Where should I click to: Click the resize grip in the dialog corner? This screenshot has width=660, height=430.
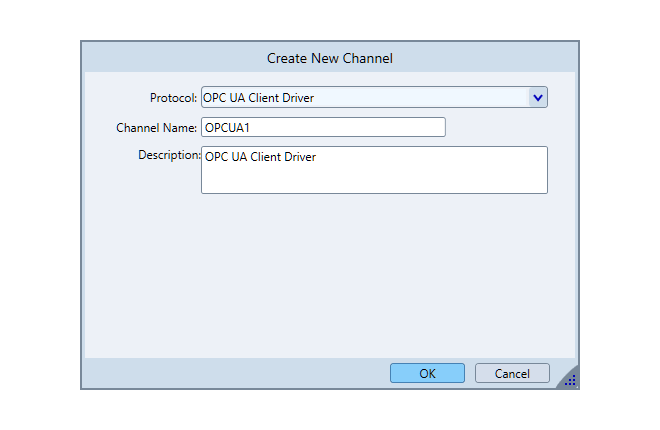(570, 380)
